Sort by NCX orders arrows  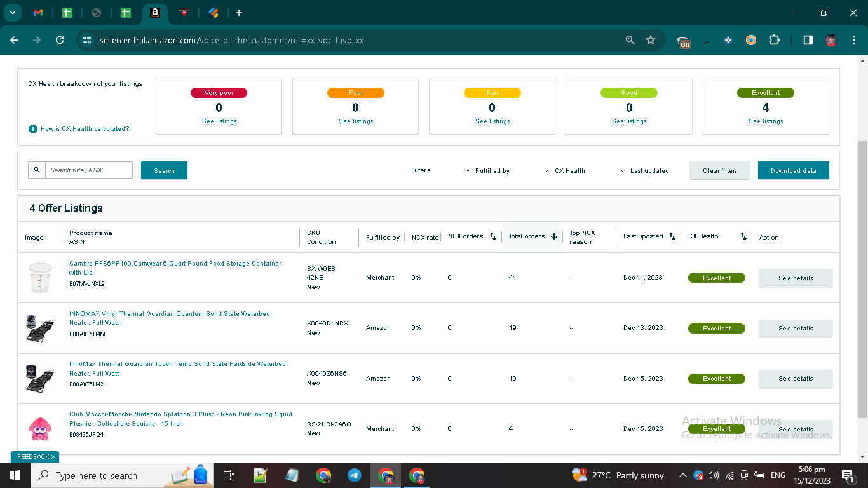tap(493, 236)
